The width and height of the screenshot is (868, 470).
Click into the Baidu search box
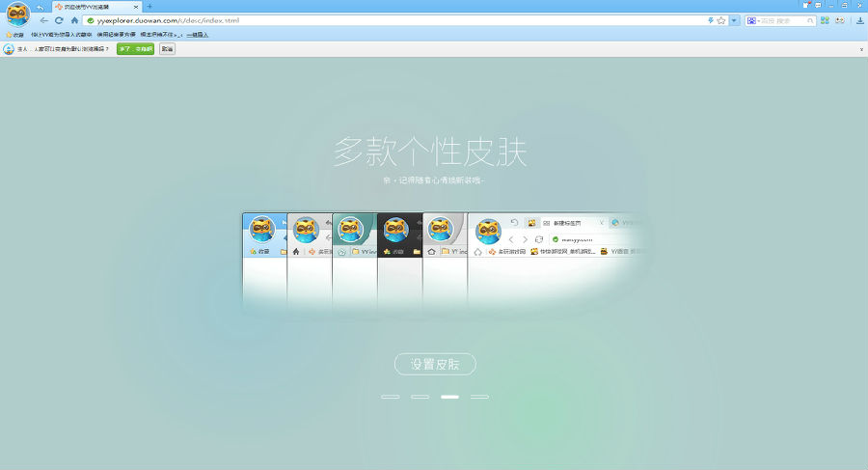[782, 20]
